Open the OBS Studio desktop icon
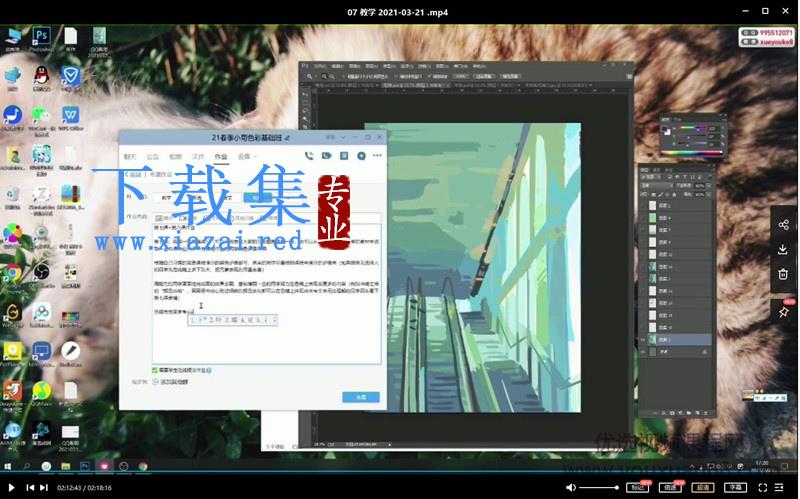Viewport: 800px width, 499px height. point(41,275)
